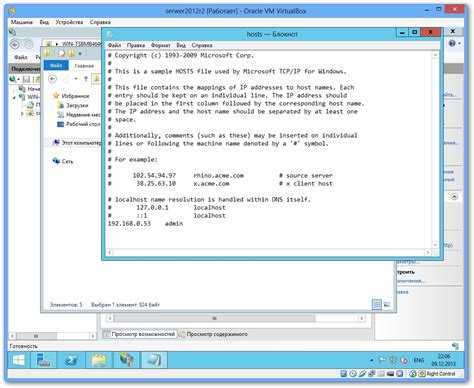
Task: Click volume speaker tray icon
Action: pos(404,360)
